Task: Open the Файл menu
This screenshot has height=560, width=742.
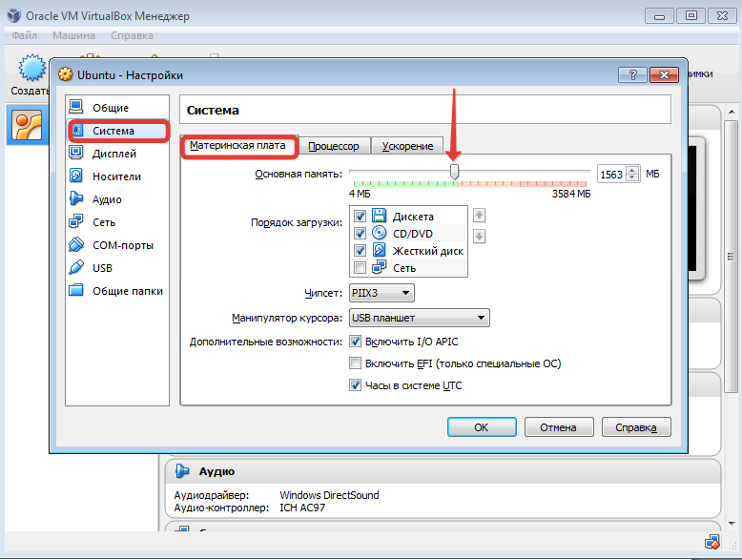Action: tap(24, 35)
